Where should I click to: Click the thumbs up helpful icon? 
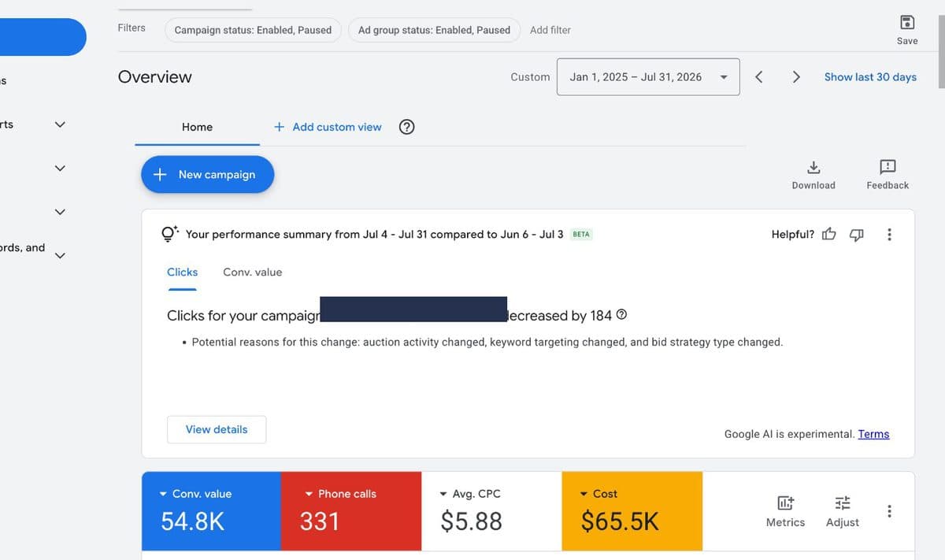click(829, 234)
